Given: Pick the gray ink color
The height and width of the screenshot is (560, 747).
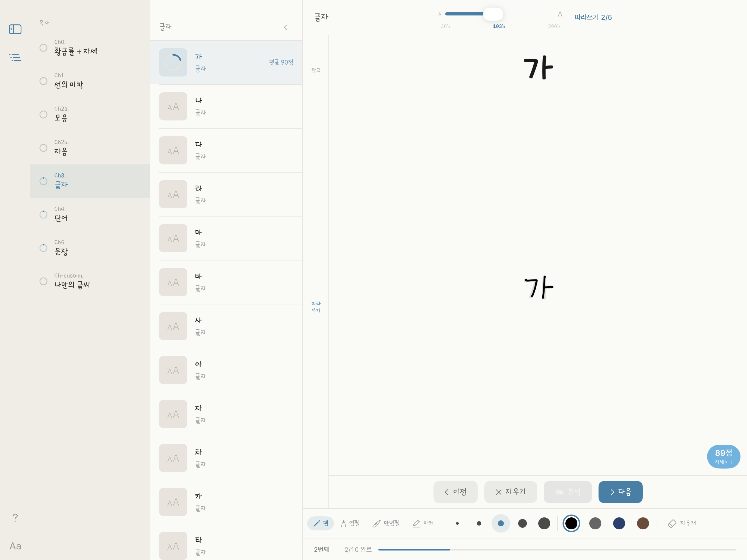Looking at the screenshot, I should point(595,523).
